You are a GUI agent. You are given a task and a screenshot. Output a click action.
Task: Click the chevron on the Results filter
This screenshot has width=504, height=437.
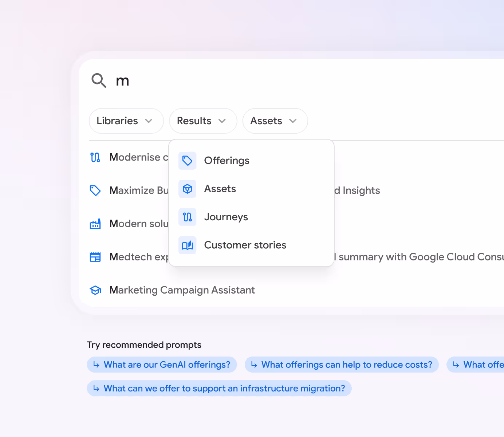[x=222, y=121]
